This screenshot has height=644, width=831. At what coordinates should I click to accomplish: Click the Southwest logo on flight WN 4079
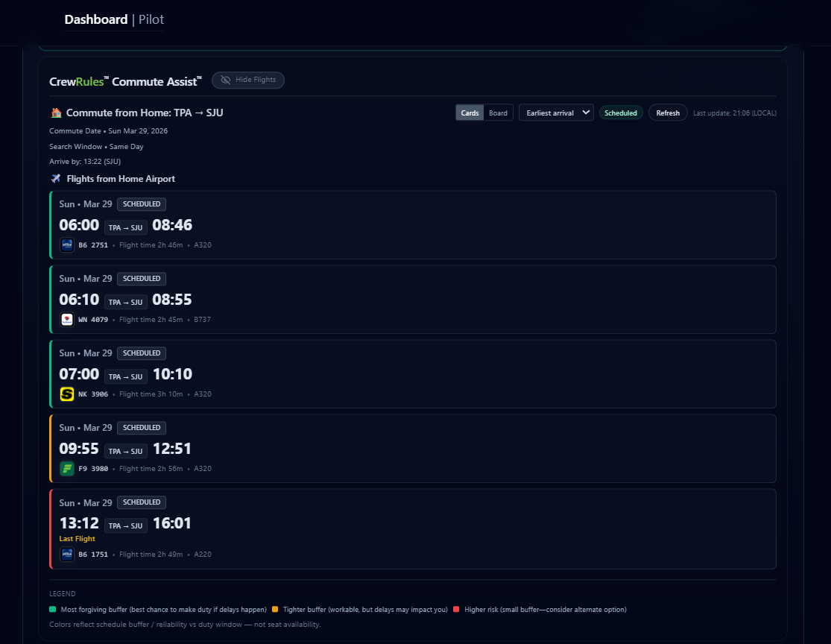point(67,319)
